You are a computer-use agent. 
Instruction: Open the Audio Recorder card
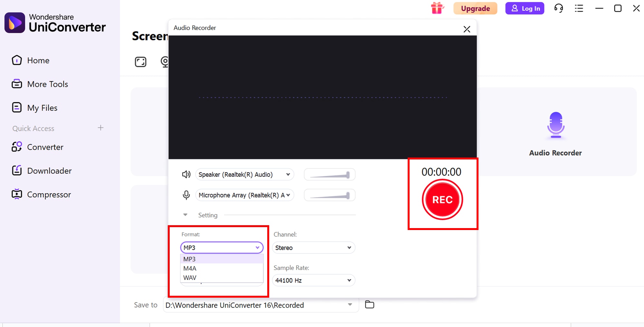click(555, 132)
